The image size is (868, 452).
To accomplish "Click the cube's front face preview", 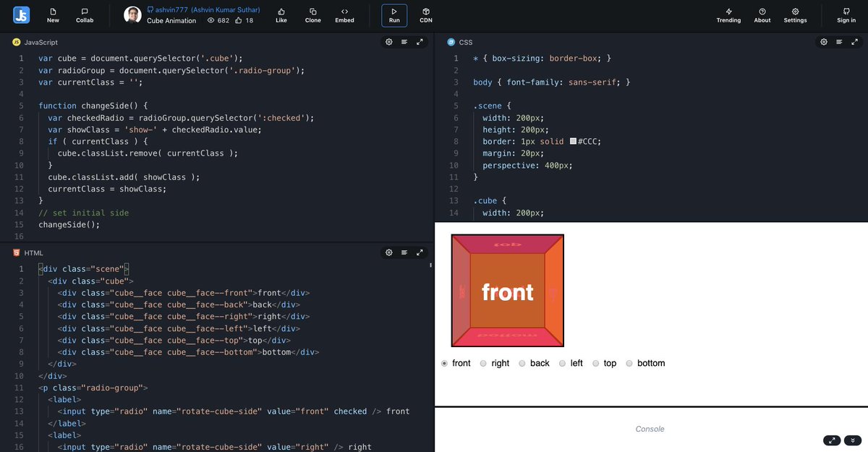I will tap(508, 291).
